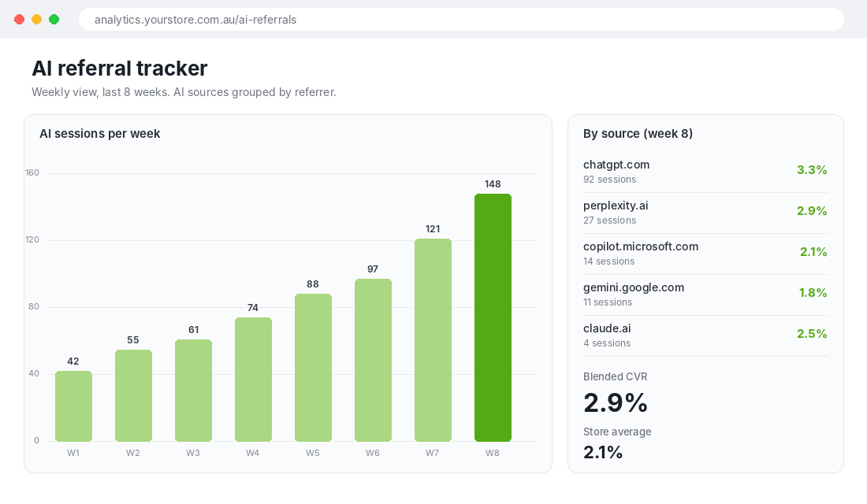Click the 'AI referral tracker' heading

click(x=120, y=69)
